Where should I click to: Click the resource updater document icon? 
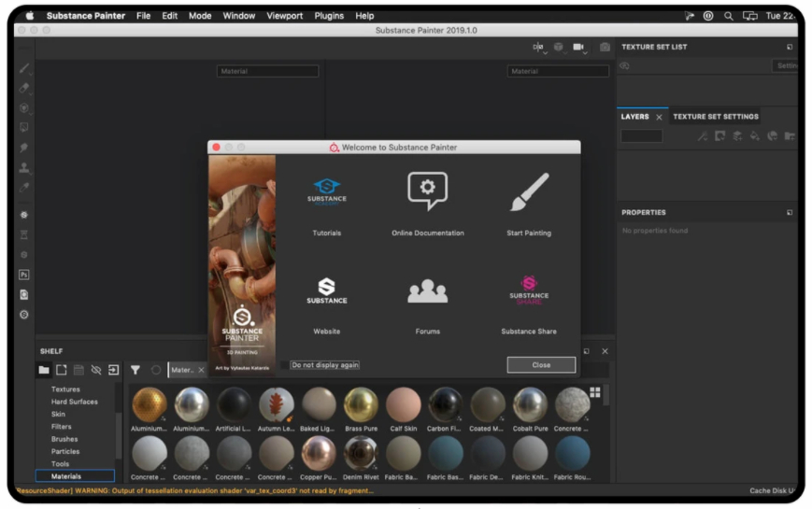23,294
